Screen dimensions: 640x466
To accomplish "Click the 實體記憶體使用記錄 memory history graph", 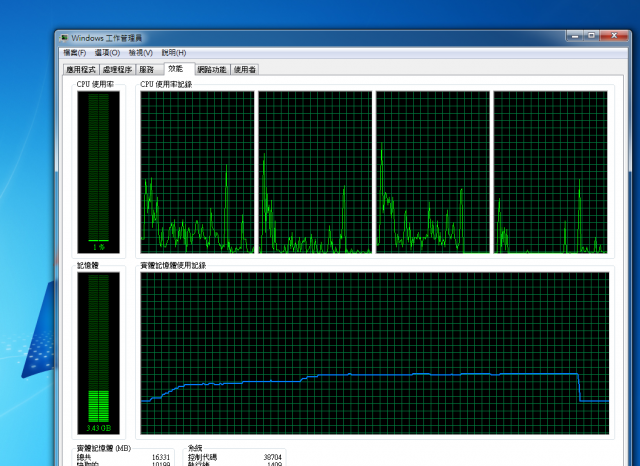I will pos(375,353).
